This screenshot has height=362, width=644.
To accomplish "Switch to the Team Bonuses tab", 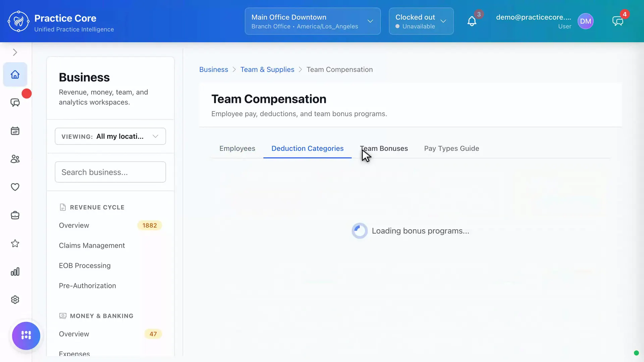I will [x=384, y=148].
